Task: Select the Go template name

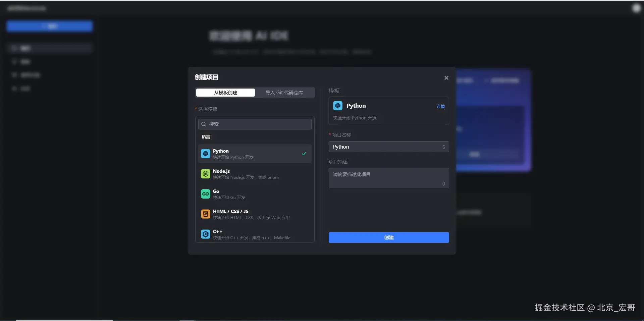Action: (x=216, y=191)
